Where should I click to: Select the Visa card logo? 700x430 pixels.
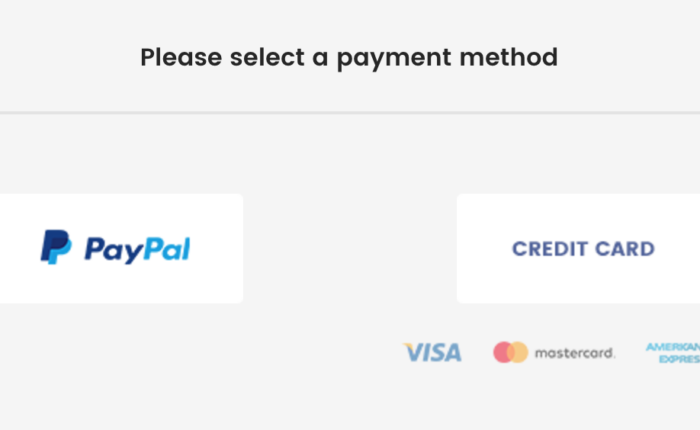tap(433, 352)
